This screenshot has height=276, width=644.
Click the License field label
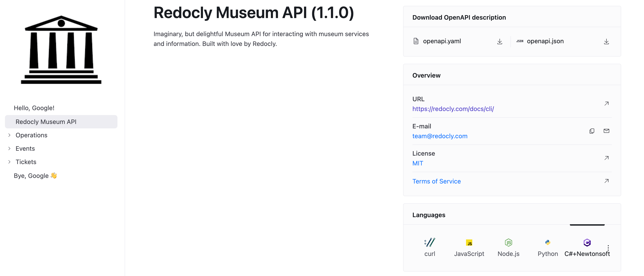pyautogui.click(x=424, y=153)
